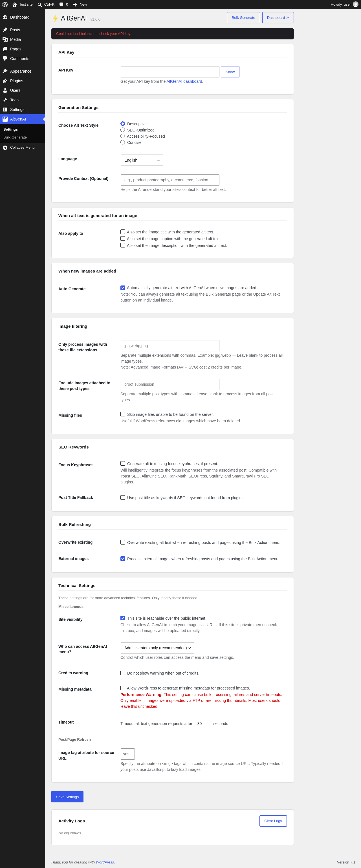The image size is (361, 868).
Task: Open the Plugins plug icon
Action: tap(5, 81)
